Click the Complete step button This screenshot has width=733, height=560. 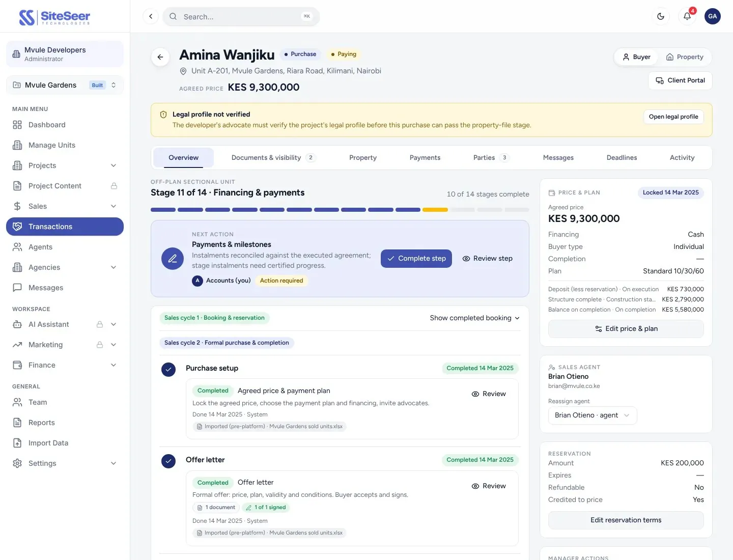tap(416, 259)
